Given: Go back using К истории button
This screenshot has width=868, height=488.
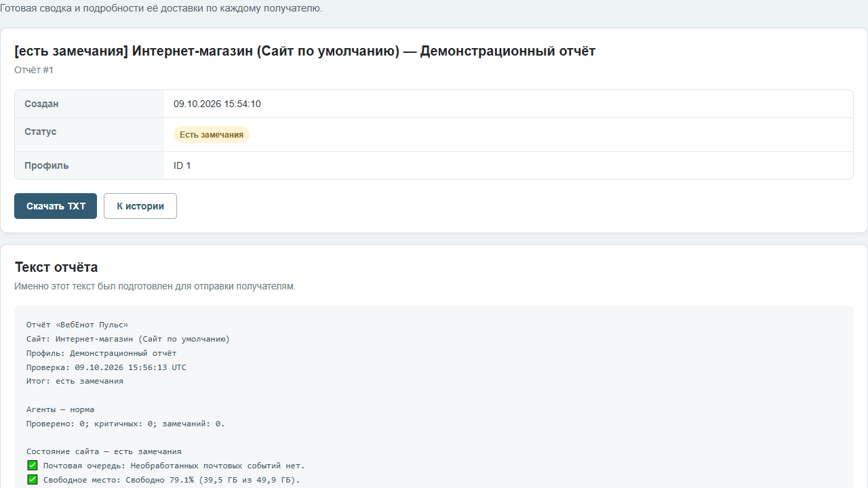Looking at the screenshot, I should pyautogui.click(x=140, y=206).
